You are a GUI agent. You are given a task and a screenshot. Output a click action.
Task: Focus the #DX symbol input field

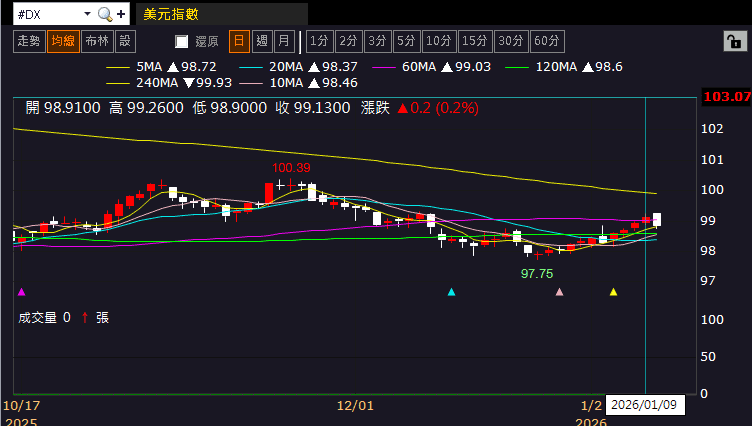pos(47,14)
